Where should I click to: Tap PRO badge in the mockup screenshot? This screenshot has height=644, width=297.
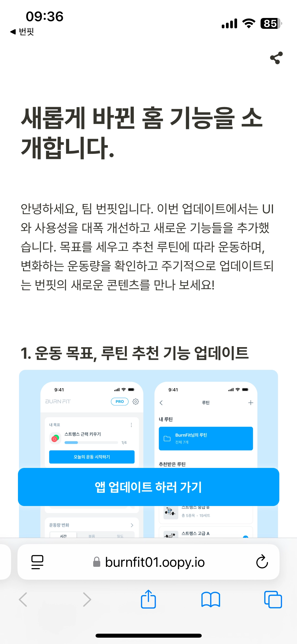point(120,402)
